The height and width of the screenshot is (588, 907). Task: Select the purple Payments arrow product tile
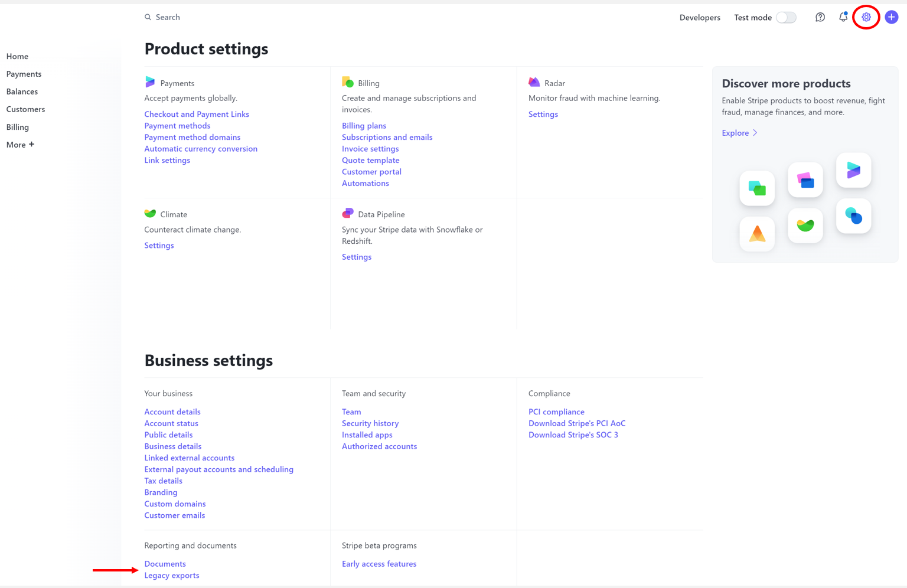(854, 170)
